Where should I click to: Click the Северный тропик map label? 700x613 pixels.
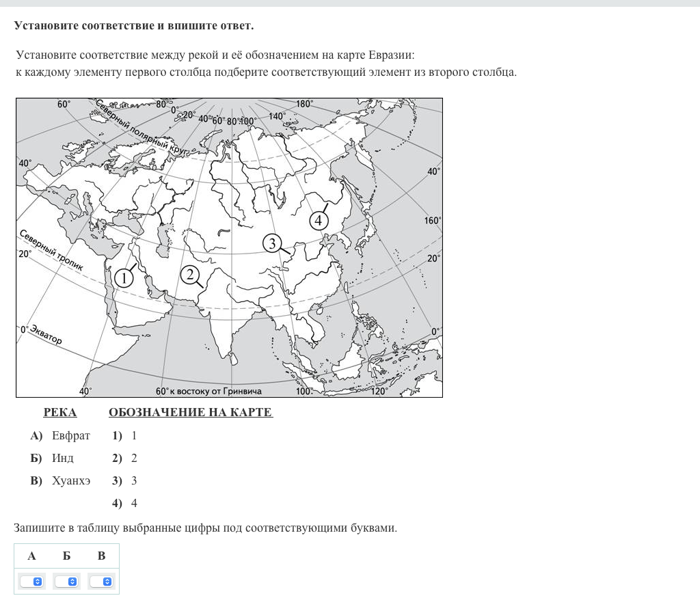pyautogui.click(x=51, y=250)
